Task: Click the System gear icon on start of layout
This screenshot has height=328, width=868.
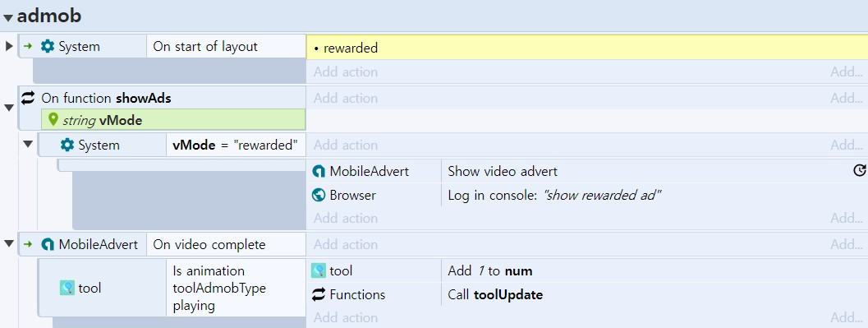Action: [x=48, y=47]
